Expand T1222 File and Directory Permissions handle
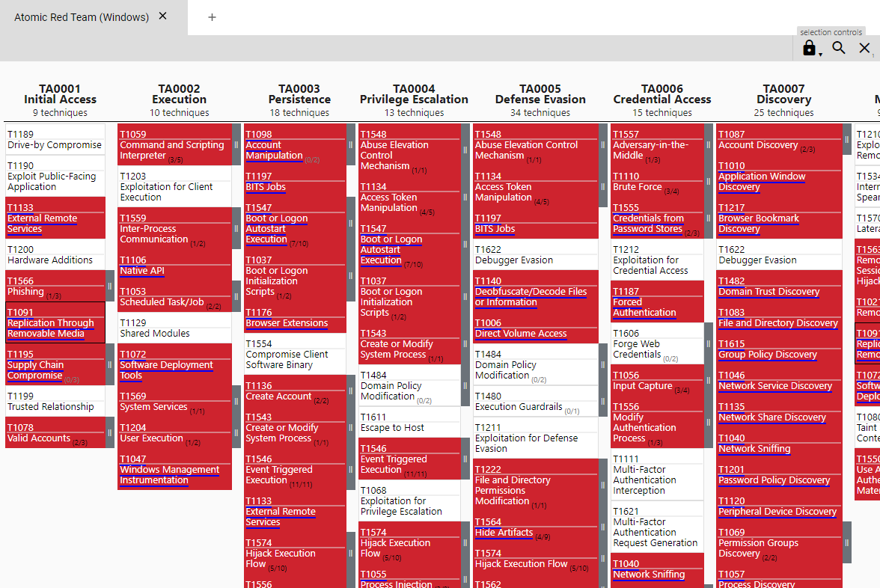 point(603,486)
